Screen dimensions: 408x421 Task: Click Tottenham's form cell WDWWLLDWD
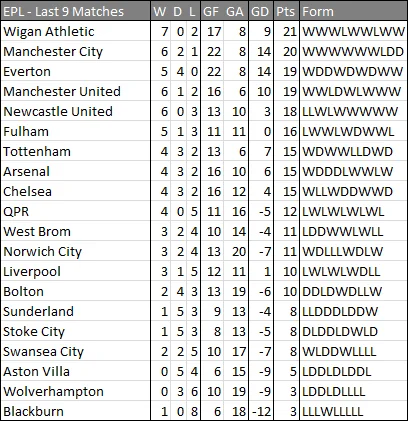coord(353,152)
